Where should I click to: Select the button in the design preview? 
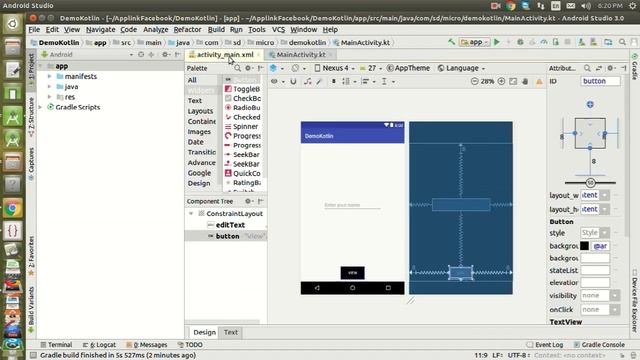coord(352,273)
